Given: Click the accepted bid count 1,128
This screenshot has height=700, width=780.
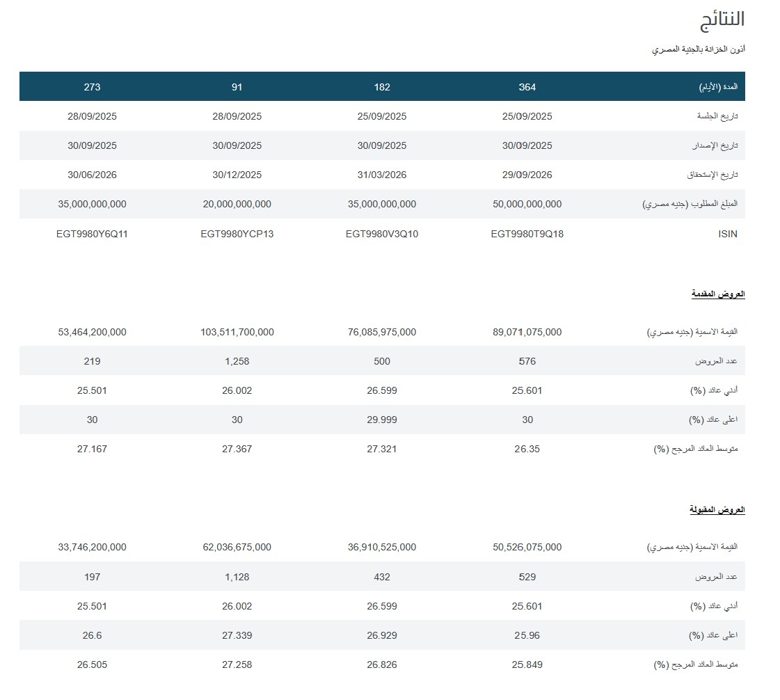Looking at the screenshot, I should click(237, 577).
